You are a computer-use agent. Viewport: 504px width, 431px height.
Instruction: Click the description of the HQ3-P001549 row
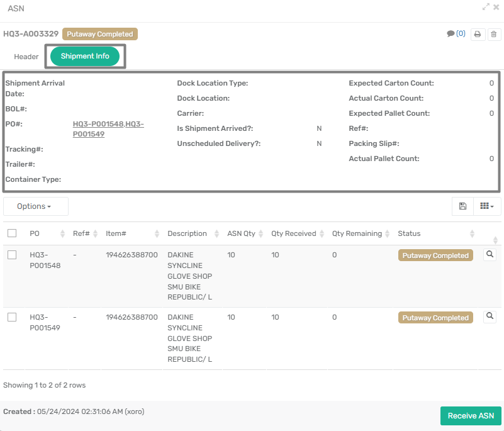189,338
